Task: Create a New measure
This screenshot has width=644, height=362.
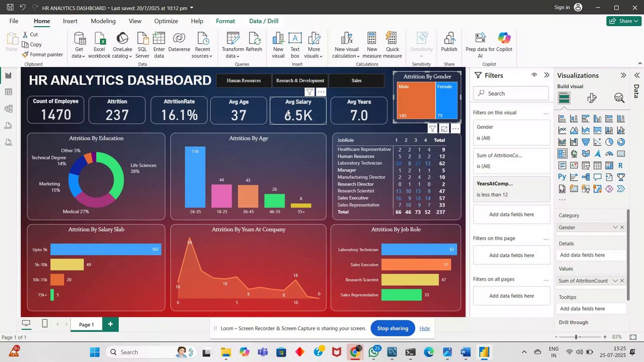Action: 372,45
